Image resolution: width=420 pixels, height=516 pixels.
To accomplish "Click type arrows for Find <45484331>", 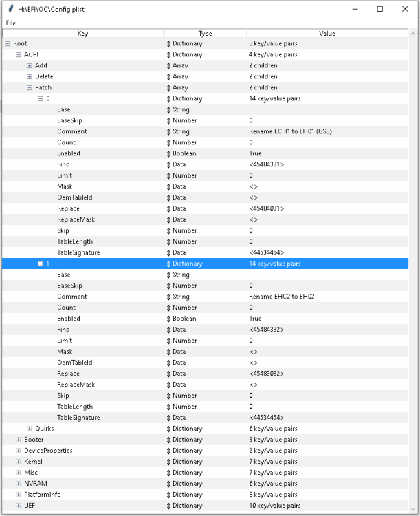I will (168, 164).
